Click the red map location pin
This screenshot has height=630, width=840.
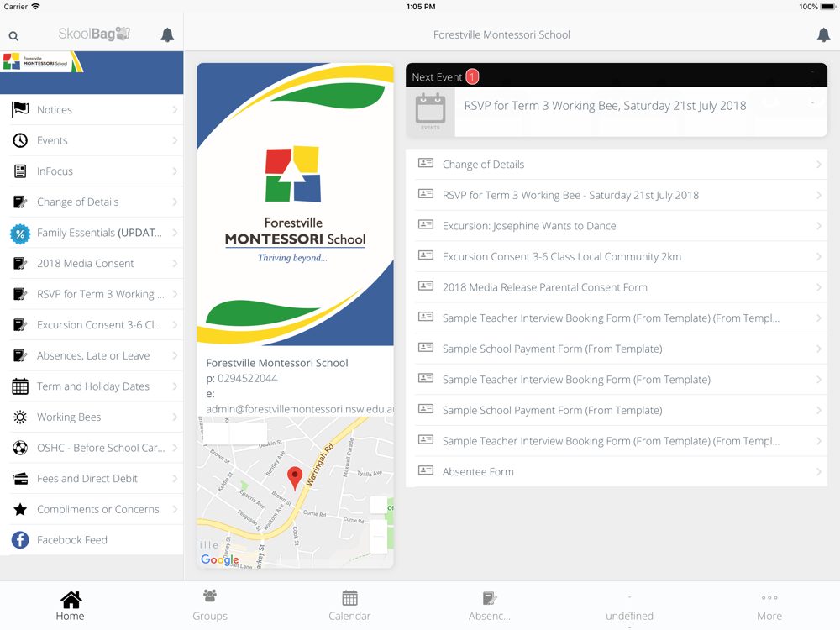point(295,477)
